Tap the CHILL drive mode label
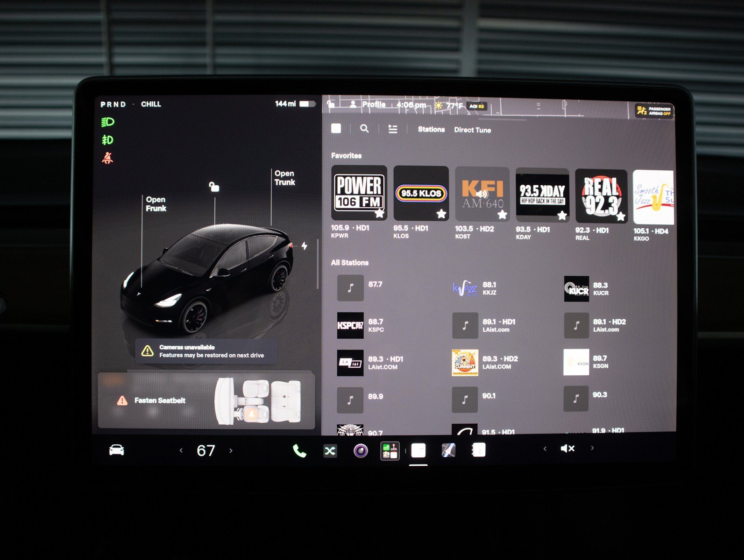The image size is (744, 560). [151, 104]
